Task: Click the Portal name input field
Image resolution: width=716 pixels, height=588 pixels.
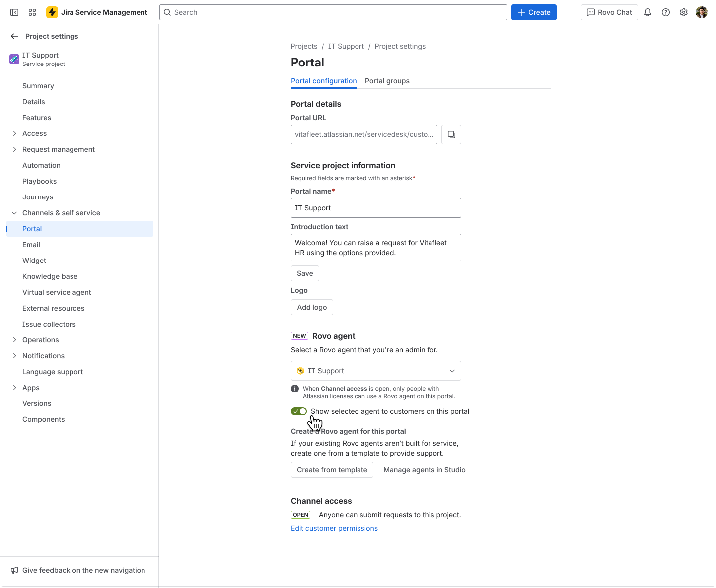Action: (x=376, y=208)
